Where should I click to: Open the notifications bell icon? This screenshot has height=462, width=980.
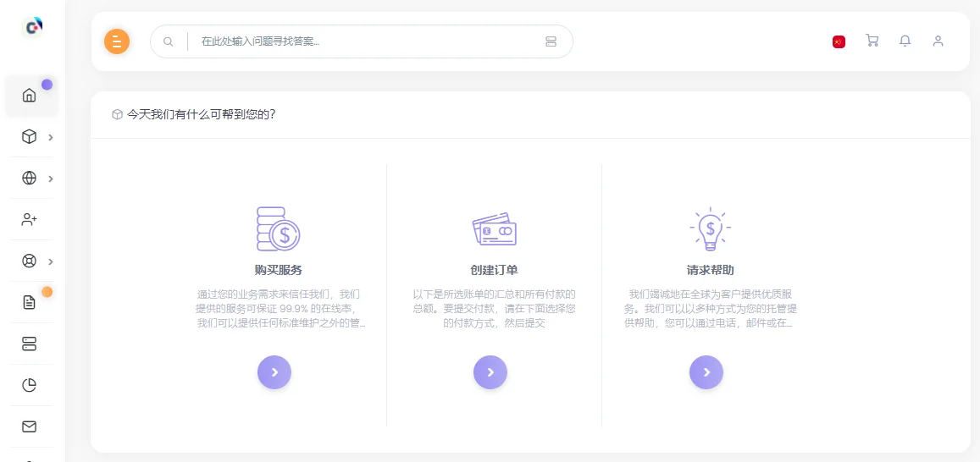pos(905,41)
